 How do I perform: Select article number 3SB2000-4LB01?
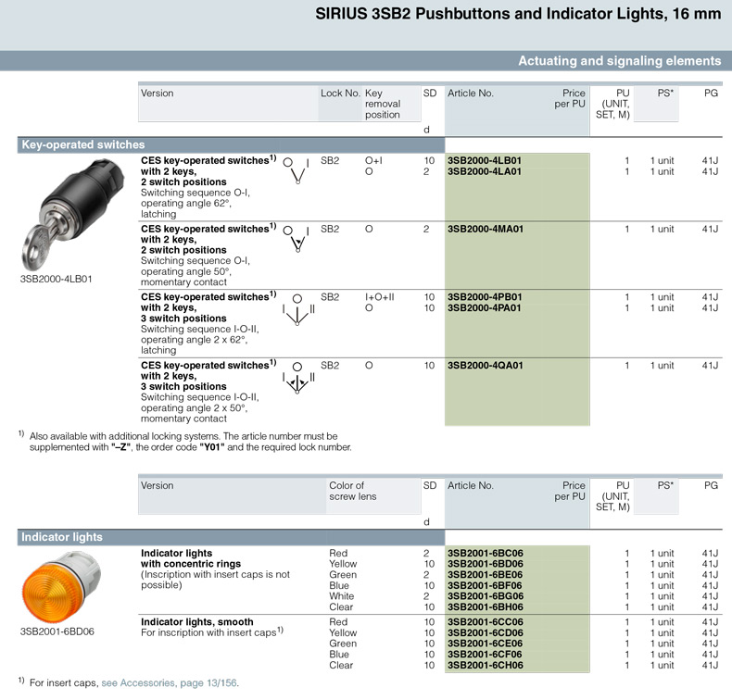pyautogui.click(x=485, y=160)
